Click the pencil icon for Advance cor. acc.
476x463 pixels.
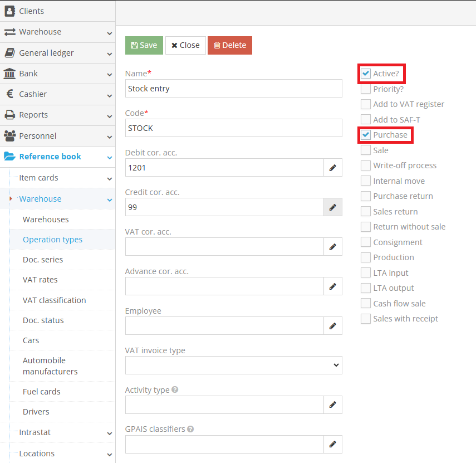pyautogui.click(x=333, y=286)
